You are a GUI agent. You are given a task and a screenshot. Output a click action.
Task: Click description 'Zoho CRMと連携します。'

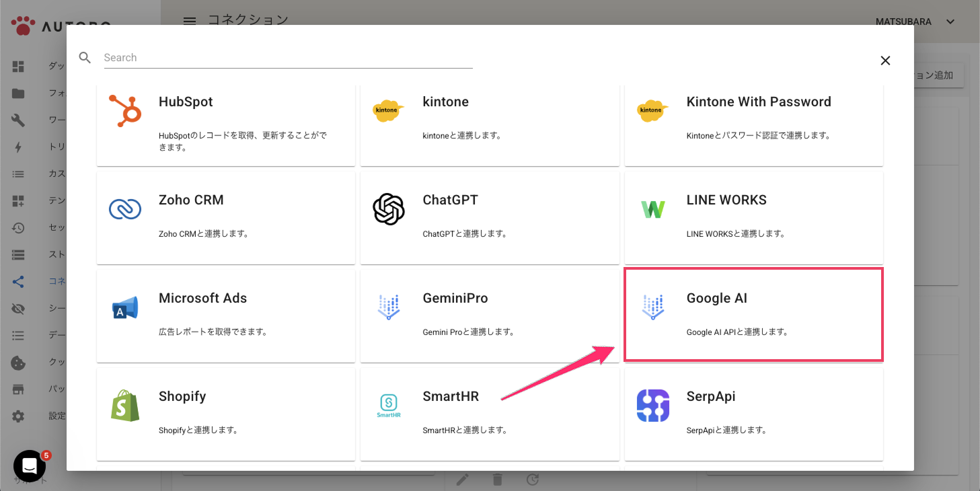pos(203,234)
